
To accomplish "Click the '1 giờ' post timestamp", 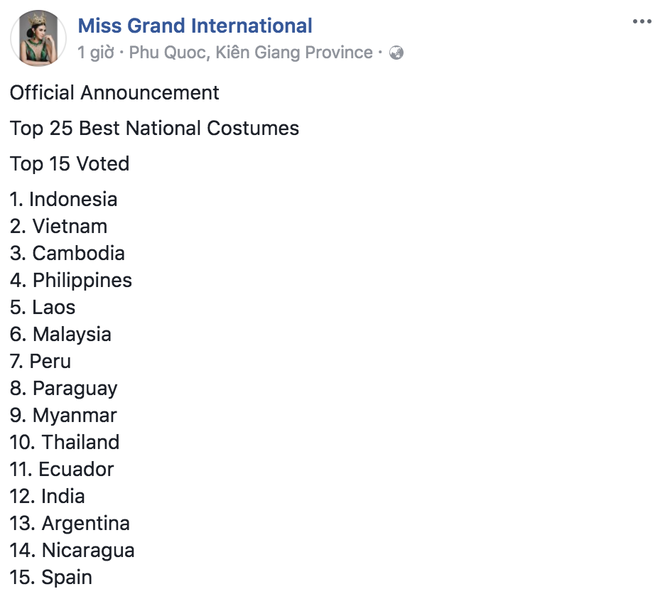I will (x=96, y=53).
